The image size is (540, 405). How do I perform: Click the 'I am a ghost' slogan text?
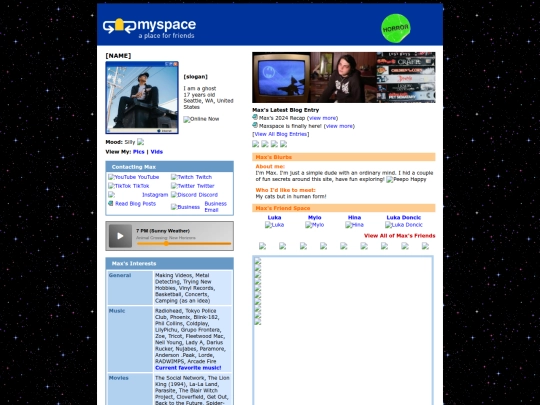click(200, 89)
